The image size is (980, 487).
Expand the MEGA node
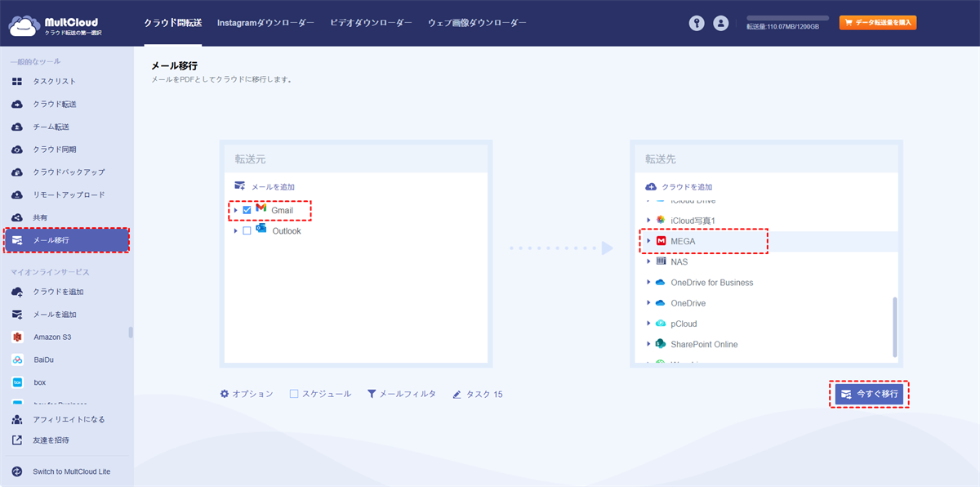click(649, 241)
